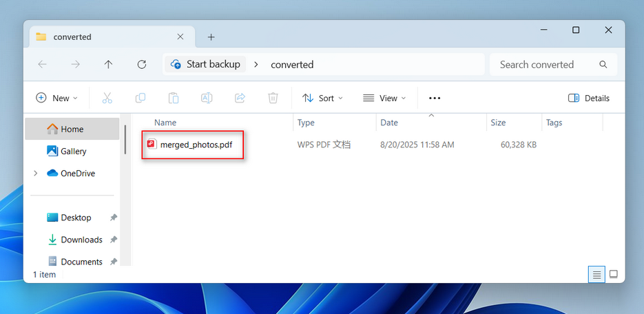
Task: Go back with the Back arrow
Action: pos(42,65)
